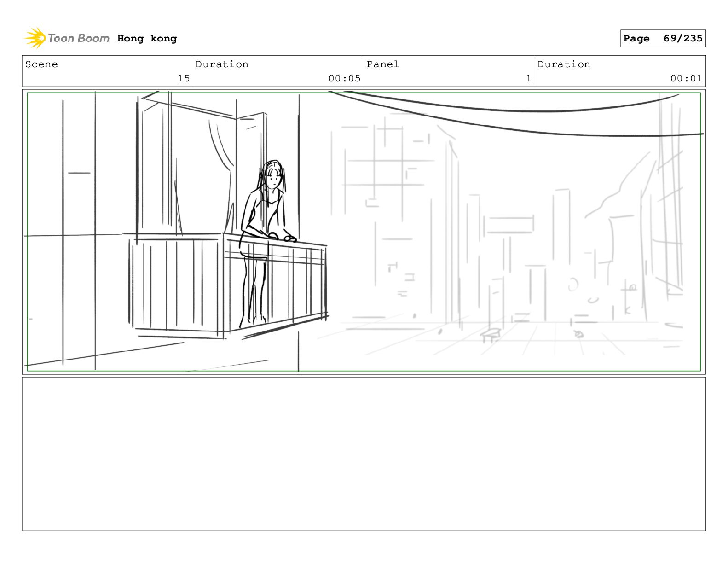The width and height of the screenshot is (728, 564).
Task: Click panel duration value 00:01
Action: (x=686, y=78)
